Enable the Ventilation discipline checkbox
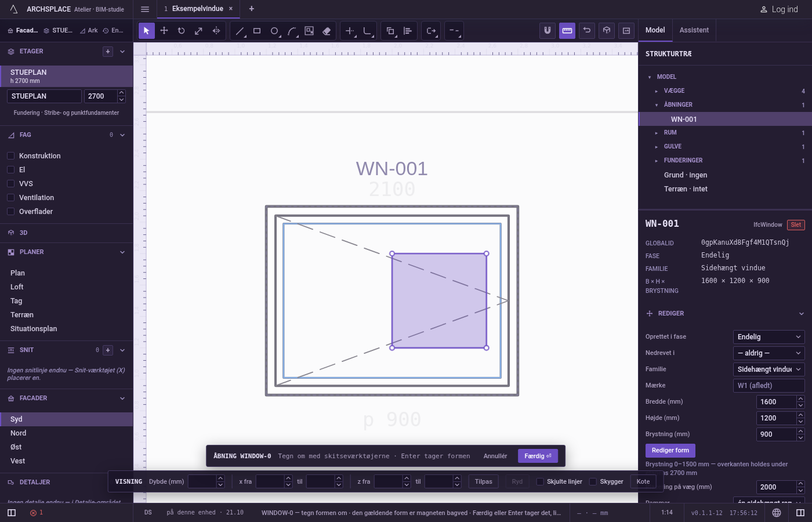This screenshot has height=522, width=812. [10, 197]
